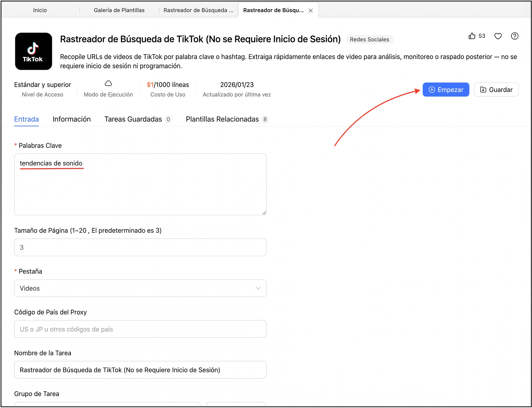The image size is (532, 408).
Task: Open the Galería de Plantillas tab
Action: pyautogui.click(x=119, y=10)
